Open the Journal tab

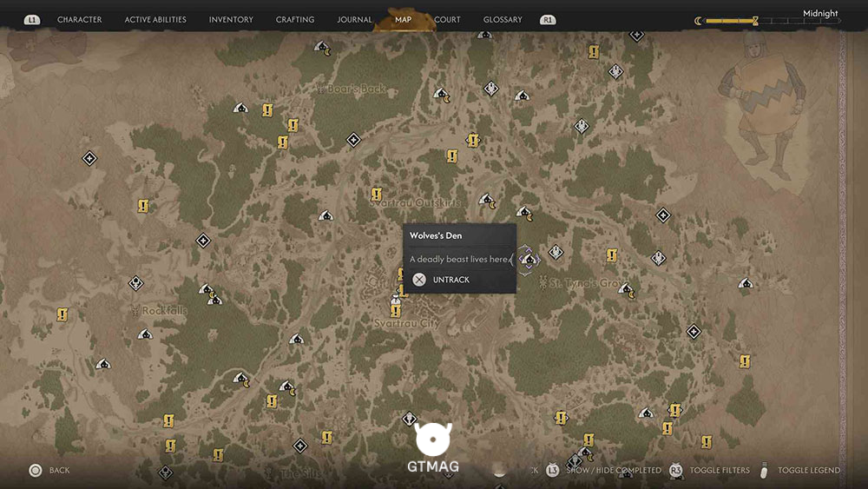coord(354,19)
